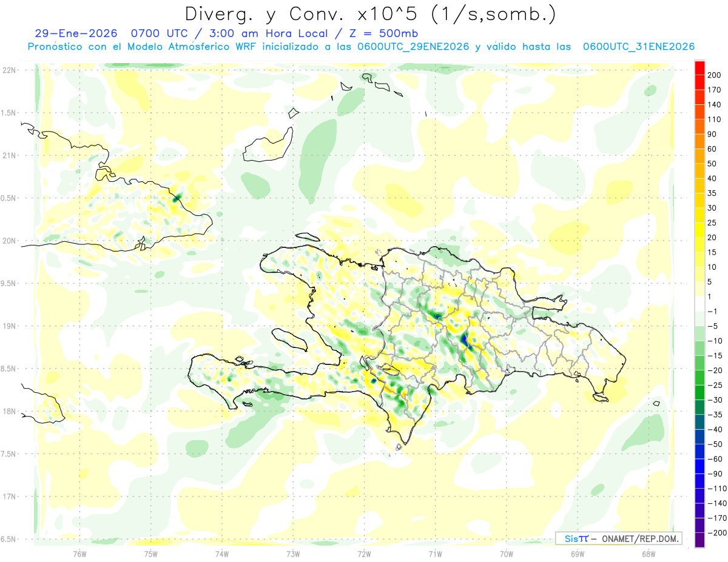Click the "-200" color scale value
This screenshot has height=562, width=728.
coord(717,532)
